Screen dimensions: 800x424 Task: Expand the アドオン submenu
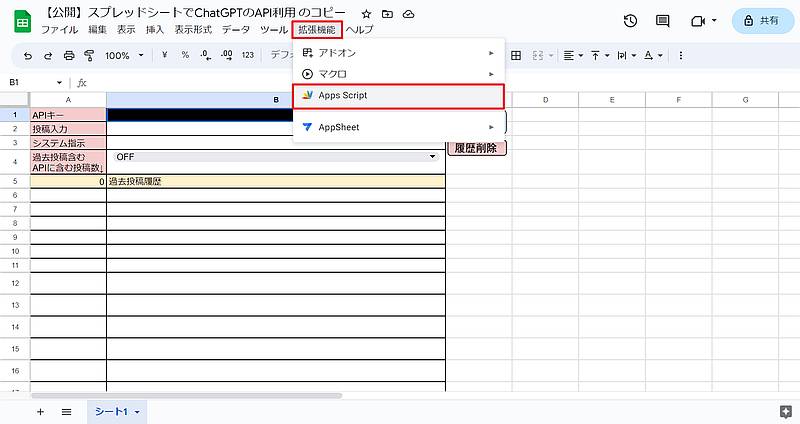(399, 53)
